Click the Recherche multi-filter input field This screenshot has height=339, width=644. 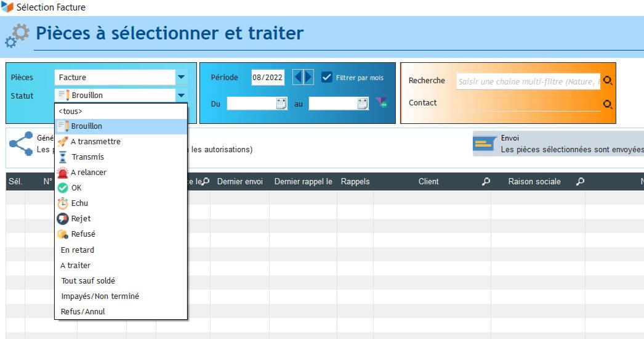click(x=528, y=81)
